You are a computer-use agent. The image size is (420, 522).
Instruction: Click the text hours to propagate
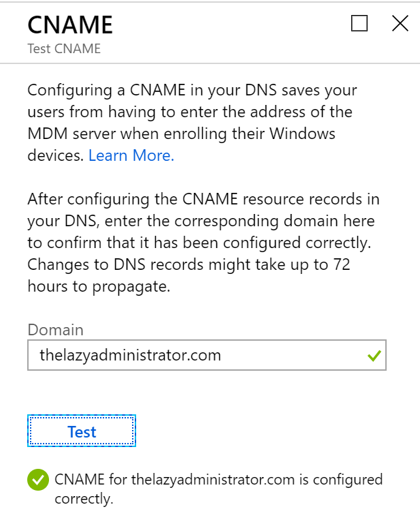(99, 287)
